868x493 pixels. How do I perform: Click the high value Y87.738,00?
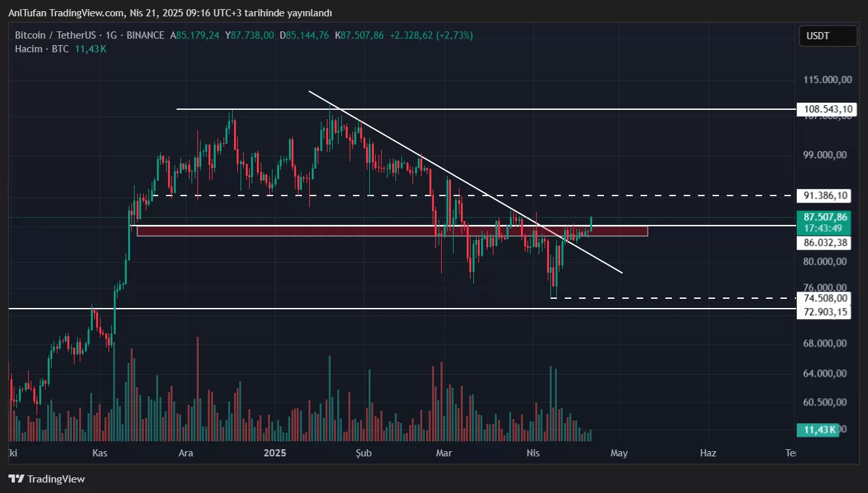point(249,35)
